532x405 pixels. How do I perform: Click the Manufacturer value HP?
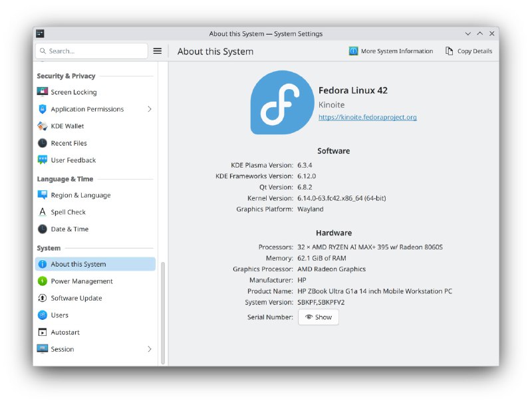[302, 280]
